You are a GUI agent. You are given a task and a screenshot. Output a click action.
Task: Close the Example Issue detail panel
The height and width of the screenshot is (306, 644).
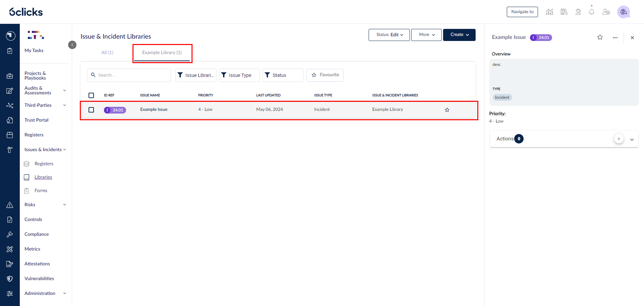pyautogui.click(x=632, y=38)
